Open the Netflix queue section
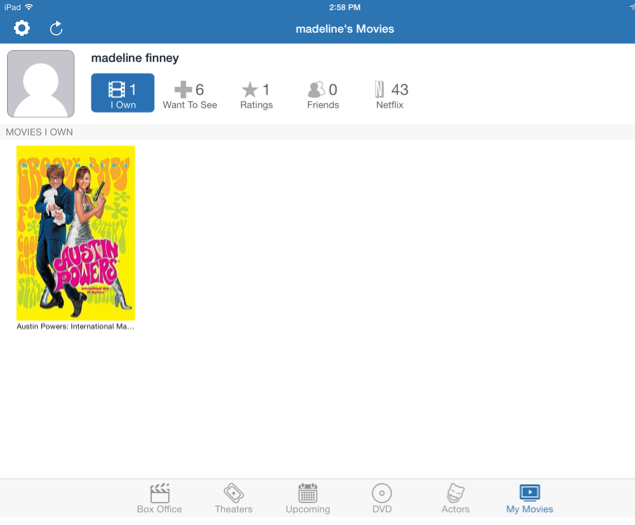This screenshot has width=635, height=525. [391, 94]
